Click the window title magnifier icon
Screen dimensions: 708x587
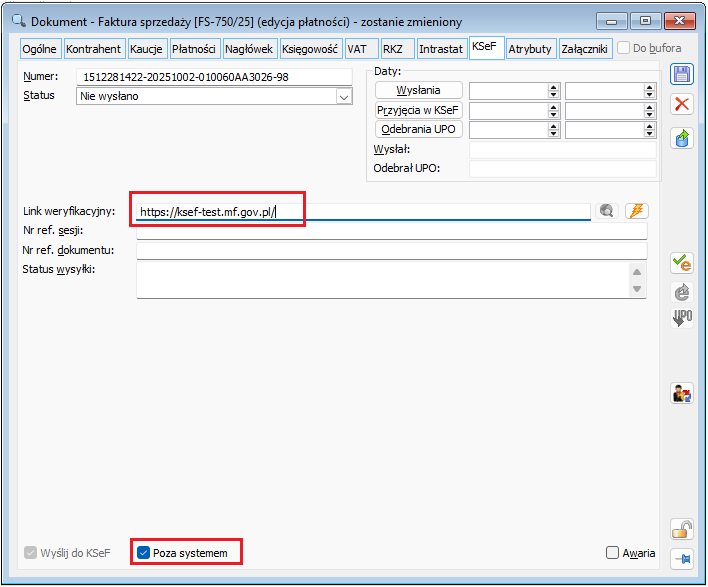[19, 21]
